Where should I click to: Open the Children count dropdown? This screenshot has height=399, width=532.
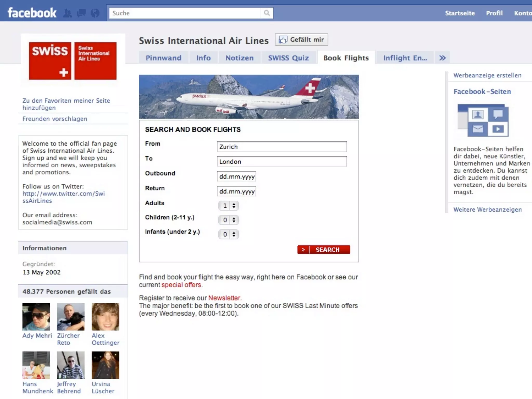[229, 220]
